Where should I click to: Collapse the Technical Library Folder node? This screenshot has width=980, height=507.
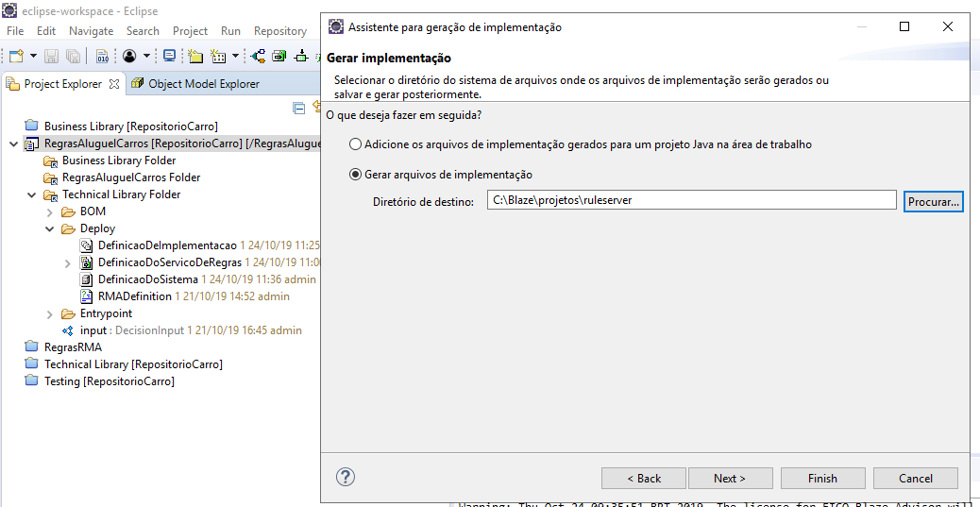pos(31,195)
